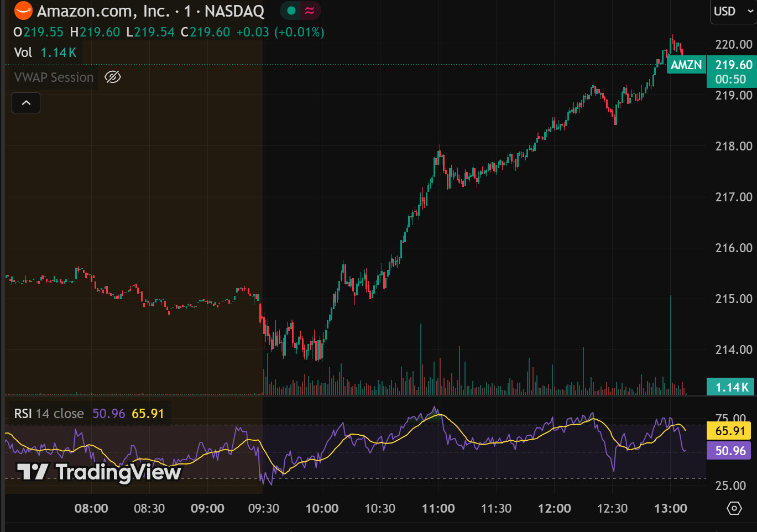Click the 09:30 time axis label
The image size is (757, 532).
coord(264,508)
